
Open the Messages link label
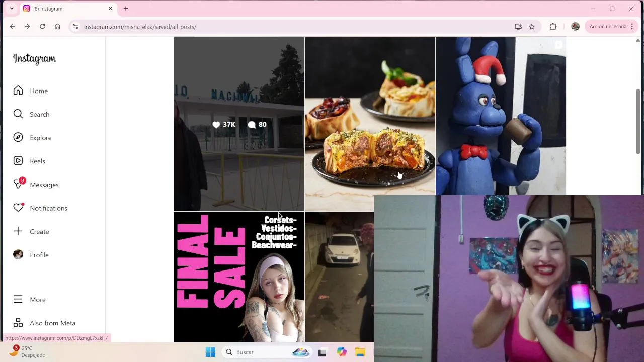pyautogui.click(x=44, y=185)
